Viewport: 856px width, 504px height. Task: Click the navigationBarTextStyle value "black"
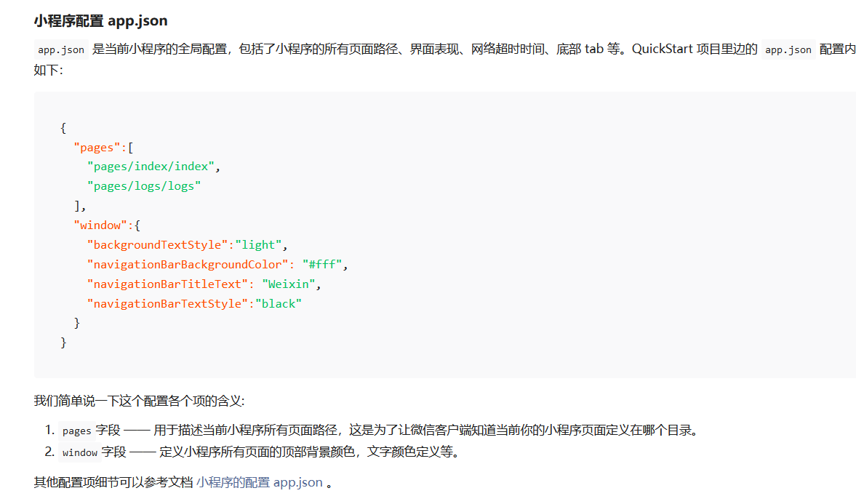(x=279, y=303)
